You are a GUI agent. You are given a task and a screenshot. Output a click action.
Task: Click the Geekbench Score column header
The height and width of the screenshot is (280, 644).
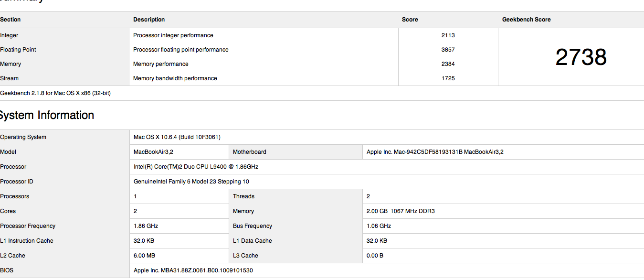[x=527, y=20]
